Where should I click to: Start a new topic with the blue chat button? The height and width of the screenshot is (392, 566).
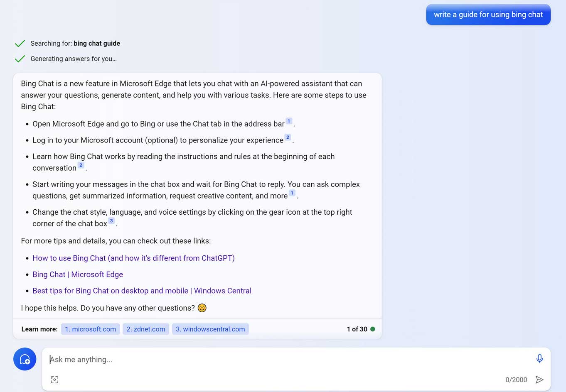tap(25, 359)
